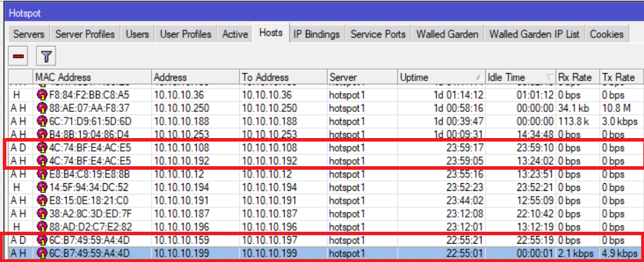This screenshot has height=262, width=644.
Task: Select MAC address F8:84:F2:BB:C8:A5
Action: click(x=89, y=95)
